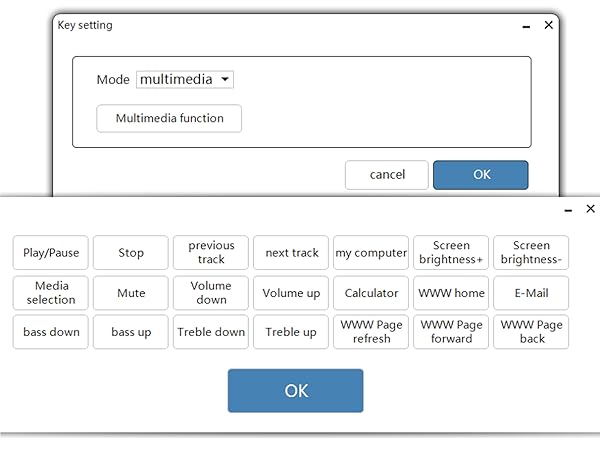This screenshot has width=600, height=450.
Task: Assign next track function
Action: click(291, 253)
